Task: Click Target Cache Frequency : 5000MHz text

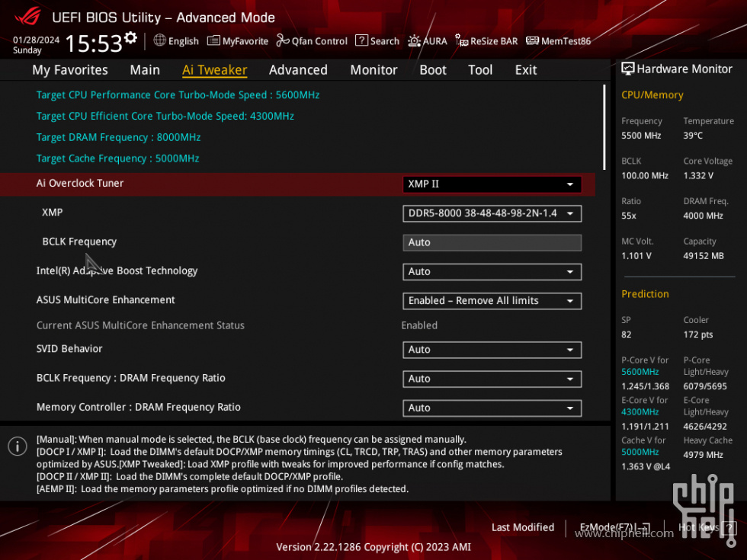Action: [117, 158]
